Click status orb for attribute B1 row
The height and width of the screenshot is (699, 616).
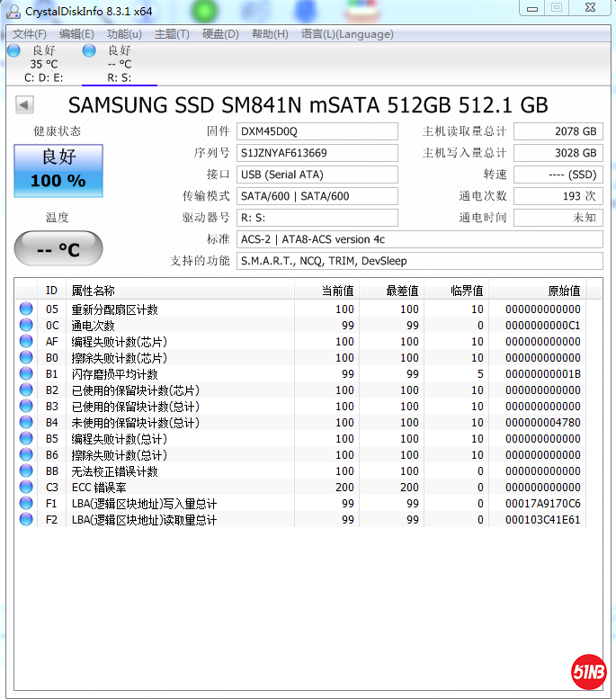pyautogui.click(x=26, y=374)
